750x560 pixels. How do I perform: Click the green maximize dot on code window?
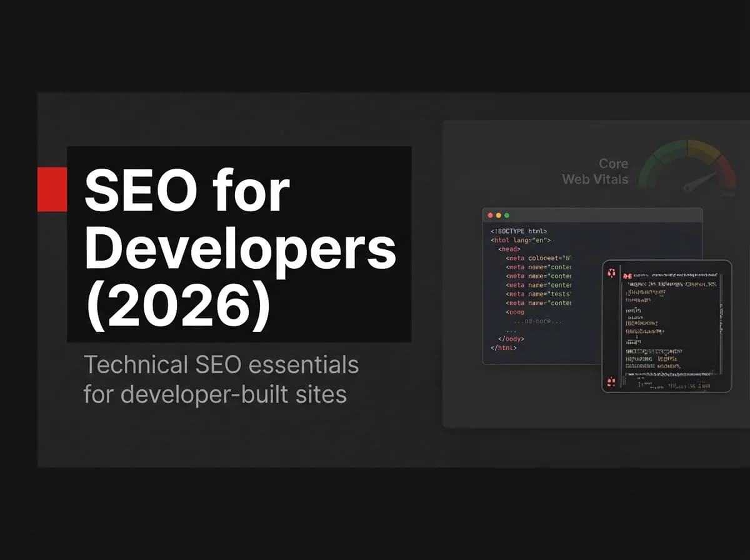507,215
